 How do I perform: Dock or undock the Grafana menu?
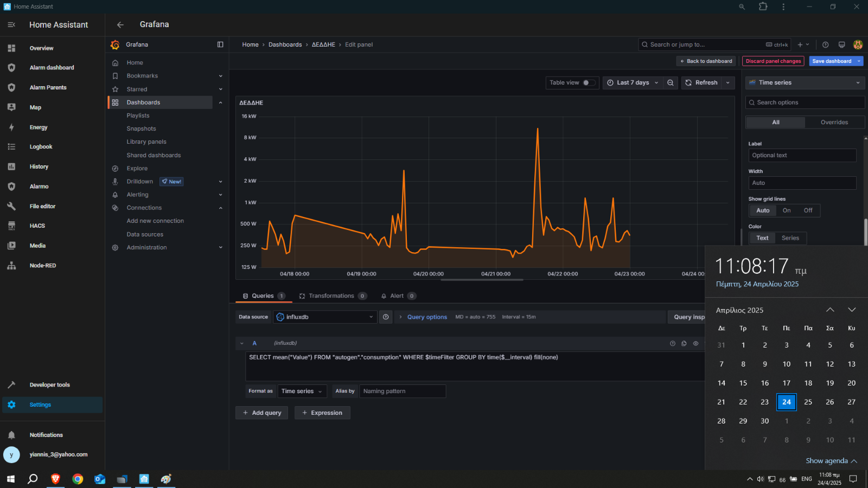(220, 44)
